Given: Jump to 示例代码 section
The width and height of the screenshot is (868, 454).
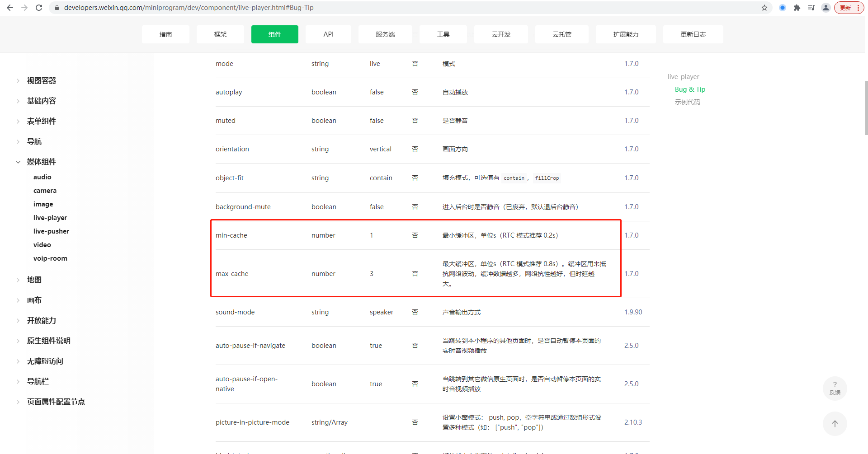Looking at the screenshot, I should coord(688,102).
